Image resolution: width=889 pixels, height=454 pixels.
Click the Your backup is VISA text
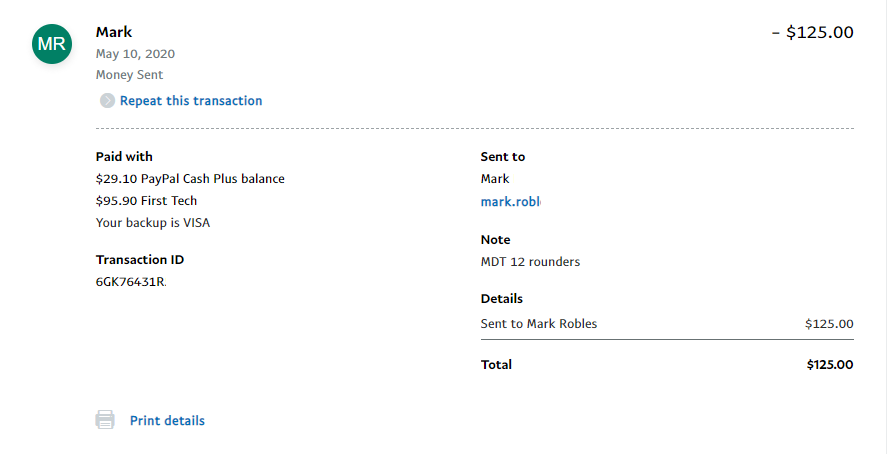tap(153, 223)
